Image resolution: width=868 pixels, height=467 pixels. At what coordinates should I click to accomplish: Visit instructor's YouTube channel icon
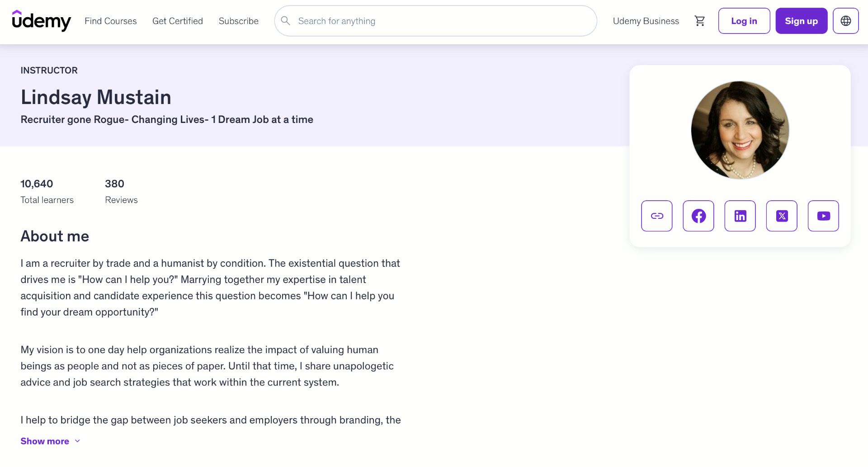823,216
